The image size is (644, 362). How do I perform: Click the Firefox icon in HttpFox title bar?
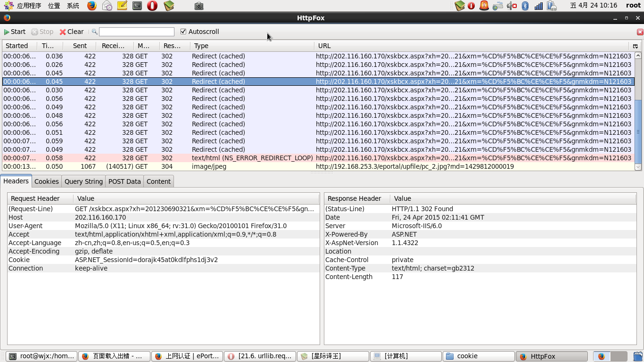(7, 18)
